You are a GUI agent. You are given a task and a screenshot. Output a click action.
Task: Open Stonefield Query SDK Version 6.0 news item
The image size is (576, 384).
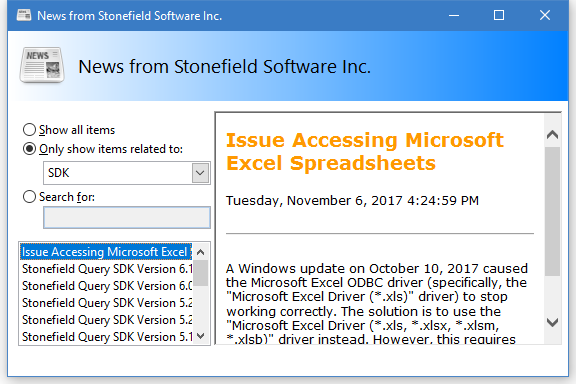click(x=106, y=286)
